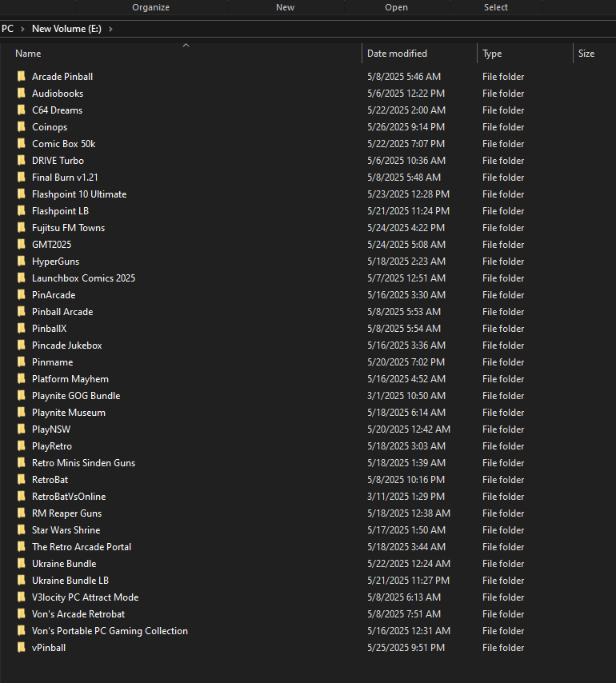The width and height of the screenshot is (616, 683).
Task: Click the Arcade Pinball folder icon
Action: [x=21, y=77]
